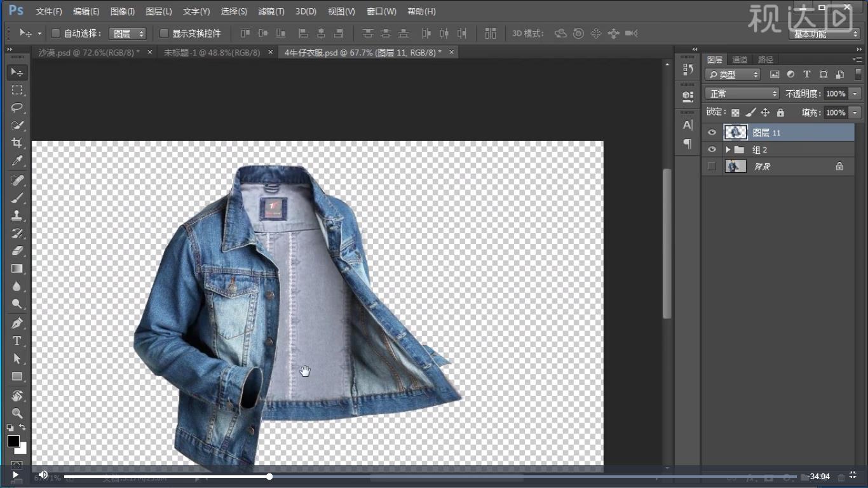Switch to the 沙漠.psd document tab

pyautogui.click(x=89, y=52)
